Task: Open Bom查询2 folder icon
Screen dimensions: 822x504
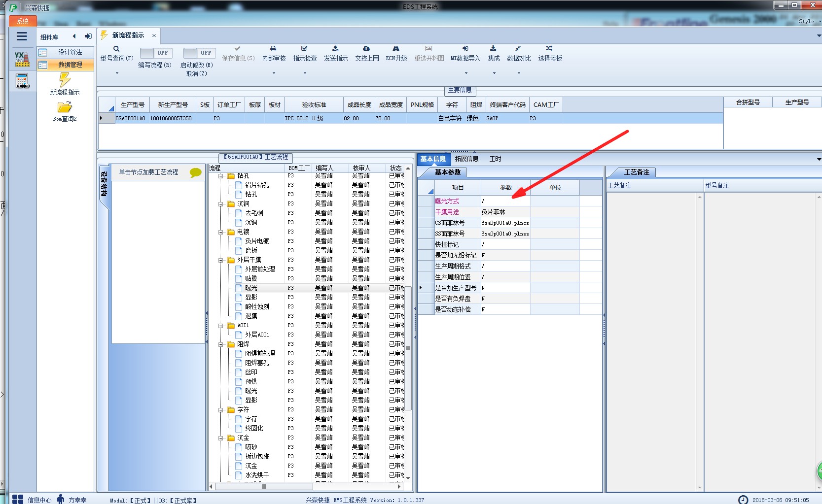Action: 65,107
